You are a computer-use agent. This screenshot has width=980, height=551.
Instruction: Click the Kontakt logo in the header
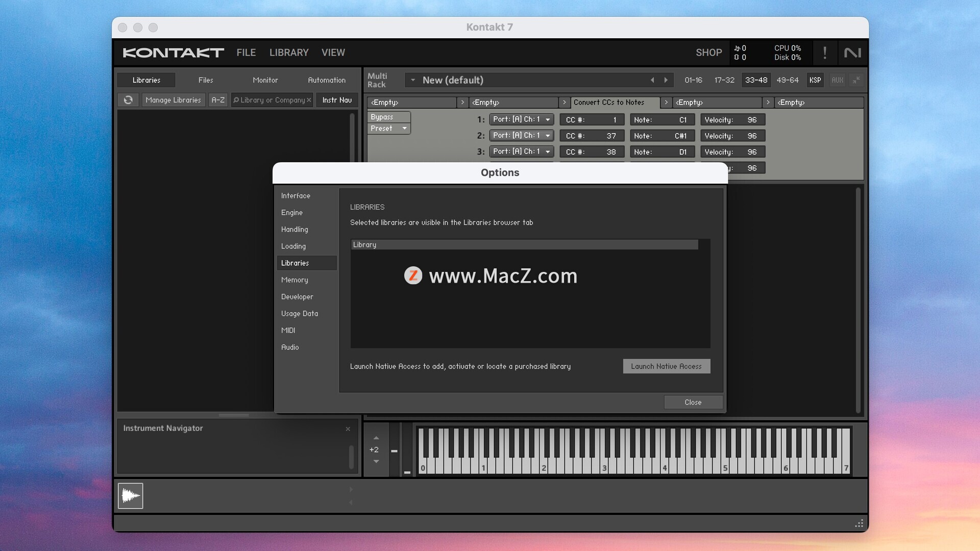174,53
